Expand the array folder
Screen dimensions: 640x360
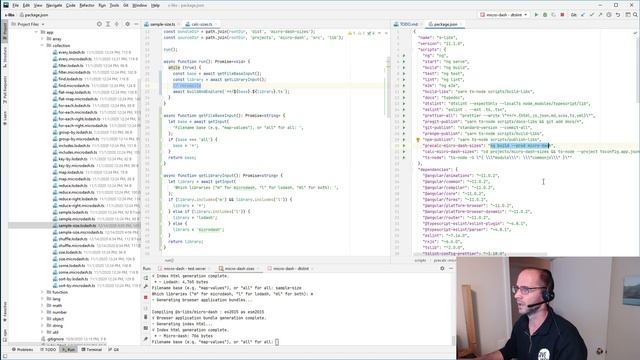click(x=42, y=39)
